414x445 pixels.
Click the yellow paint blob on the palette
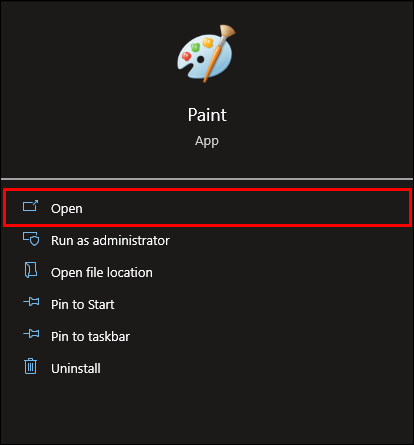point(208,42)
